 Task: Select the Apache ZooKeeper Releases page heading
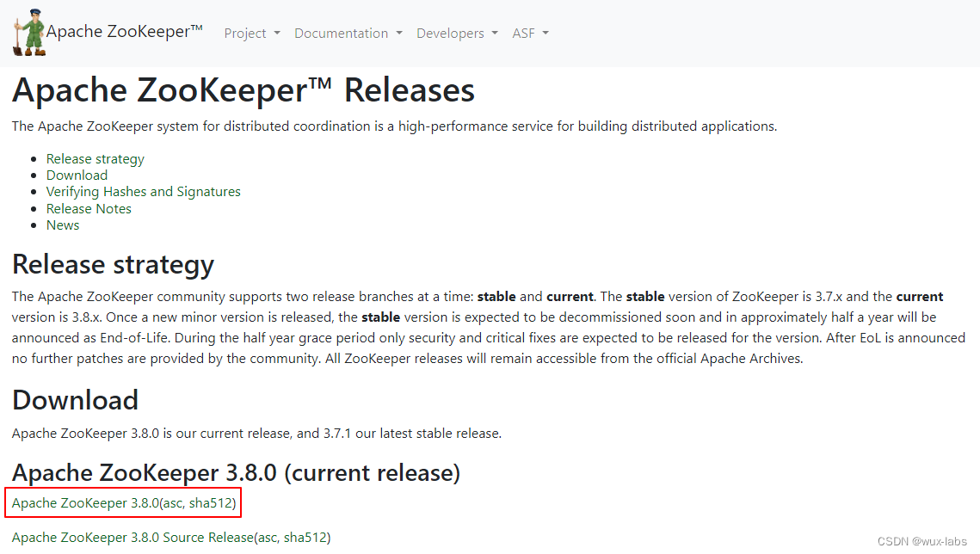pos(243,90)
